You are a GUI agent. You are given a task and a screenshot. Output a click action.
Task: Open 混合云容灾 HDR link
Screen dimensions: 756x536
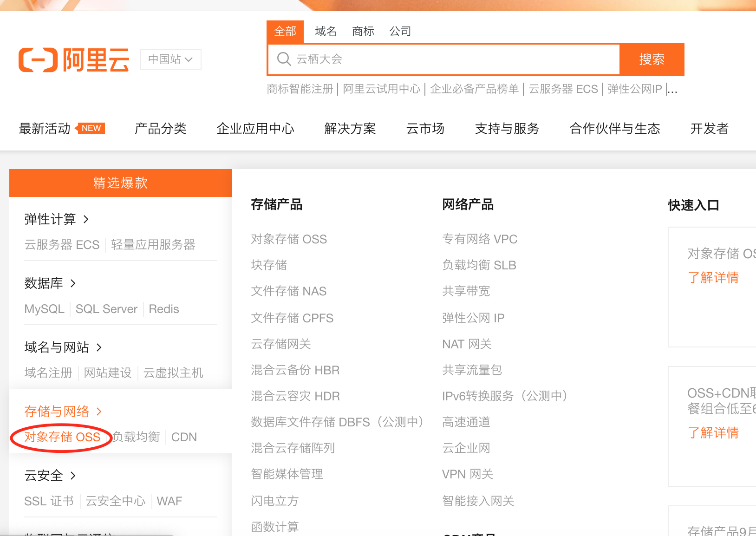tap(295, 396)
